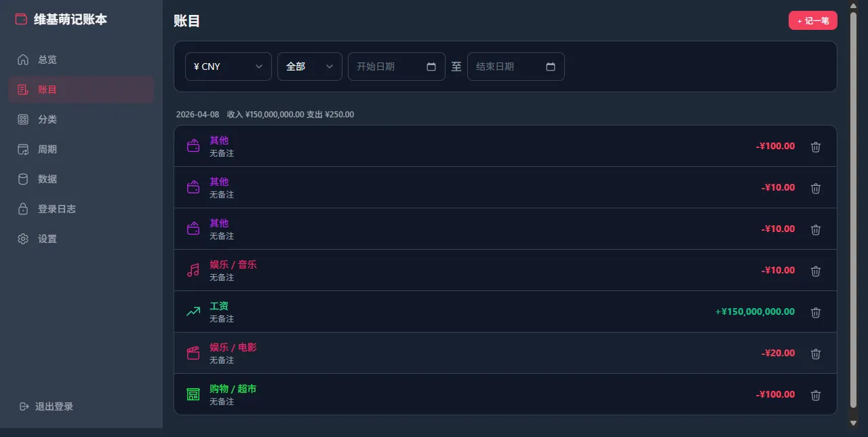Open the calendar picker for 开始日期
The height and width of the screenshot is (437, 868).
tap(431, 66)
